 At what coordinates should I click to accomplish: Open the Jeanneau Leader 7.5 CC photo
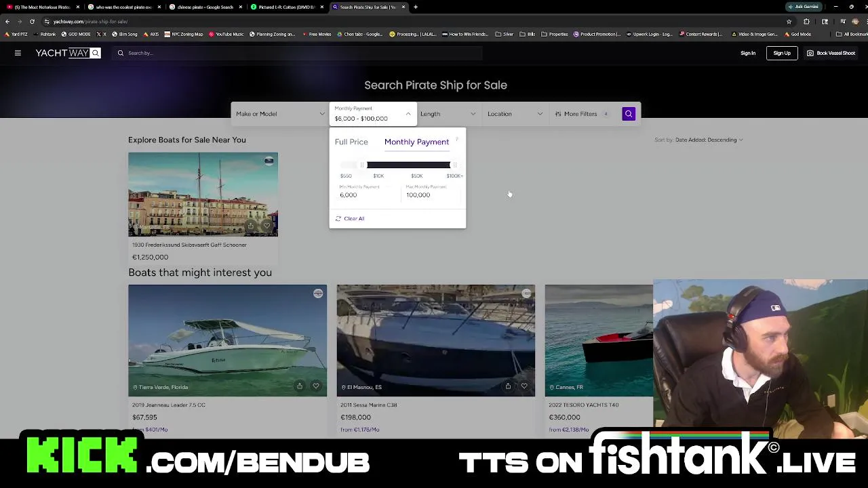(227, 340)
